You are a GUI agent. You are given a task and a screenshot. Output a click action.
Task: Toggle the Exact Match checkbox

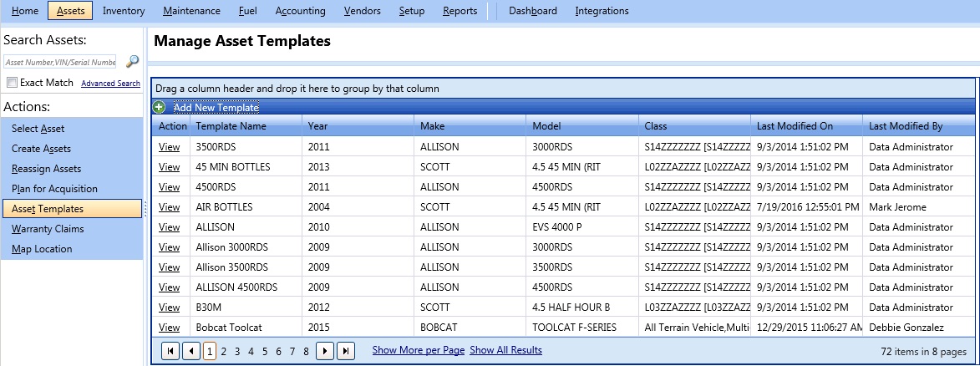pos(12,83)
